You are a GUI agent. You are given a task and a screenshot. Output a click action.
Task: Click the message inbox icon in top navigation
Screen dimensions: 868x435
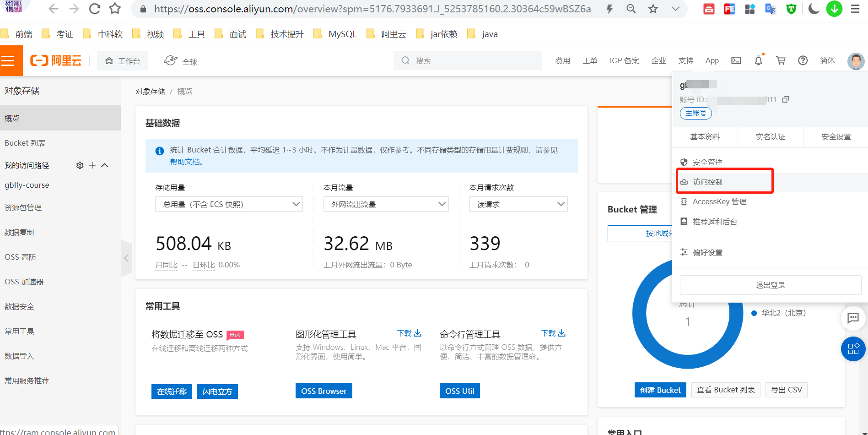735,60
